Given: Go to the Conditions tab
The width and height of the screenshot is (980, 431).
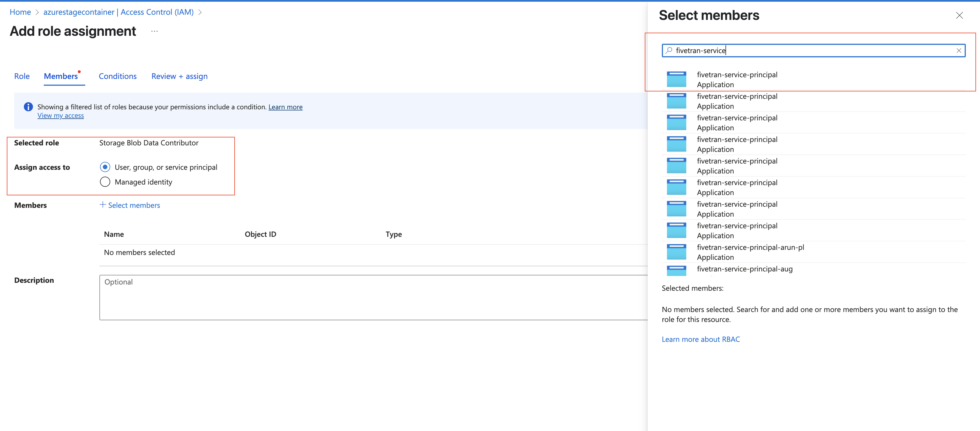Looking at the screenshot, I should point(118,76).
